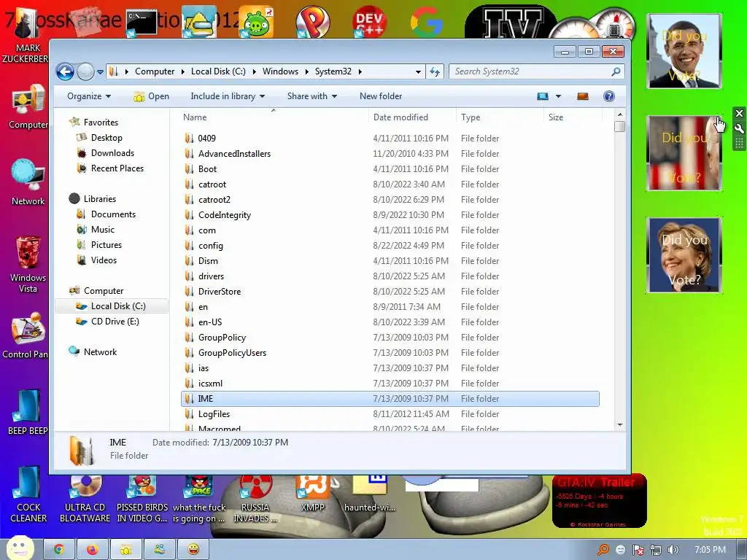The width and height of the screenshot is (747, 560).
Task: Close the gadget with its X button
Action: point(739,113)
